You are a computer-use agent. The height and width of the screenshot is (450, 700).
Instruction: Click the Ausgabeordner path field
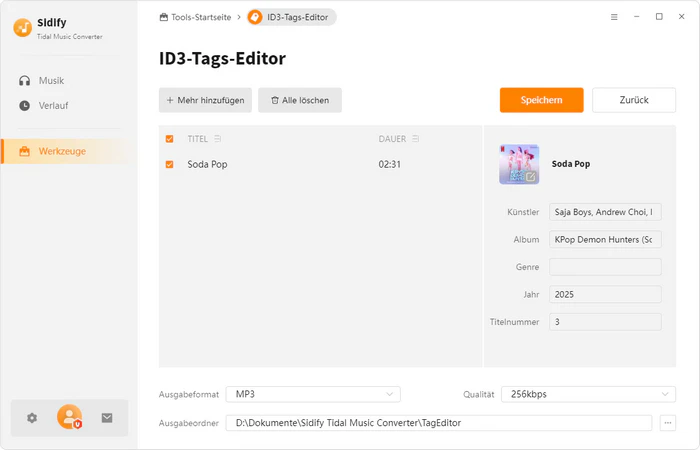click(439, 423)
